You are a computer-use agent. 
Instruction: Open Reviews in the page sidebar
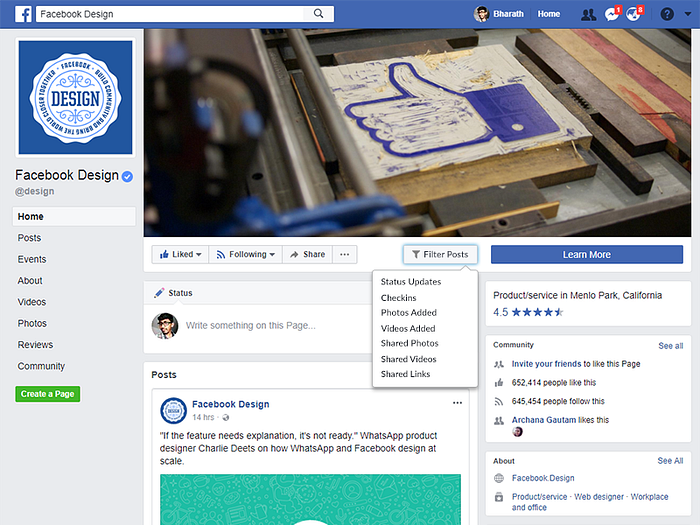tap(35, 345)
